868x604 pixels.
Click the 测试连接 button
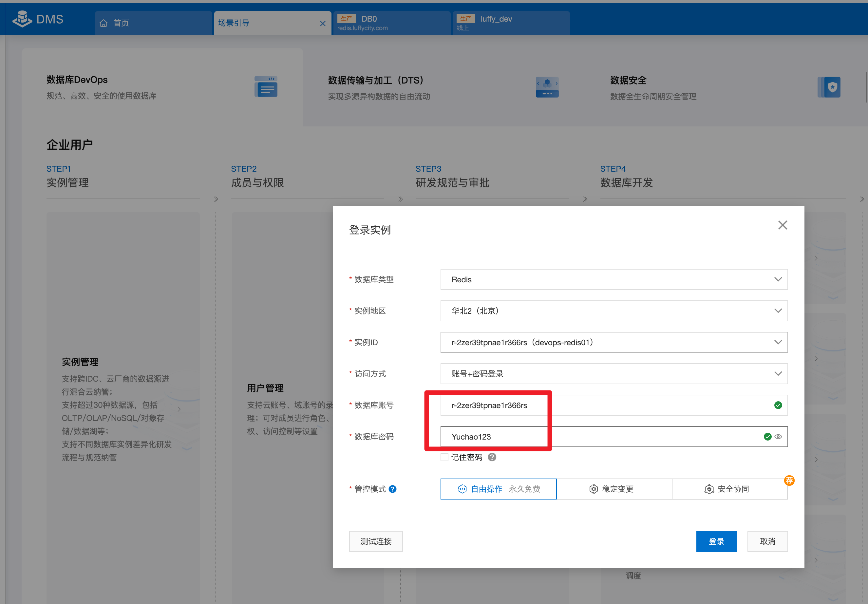(x=375, y=541)
